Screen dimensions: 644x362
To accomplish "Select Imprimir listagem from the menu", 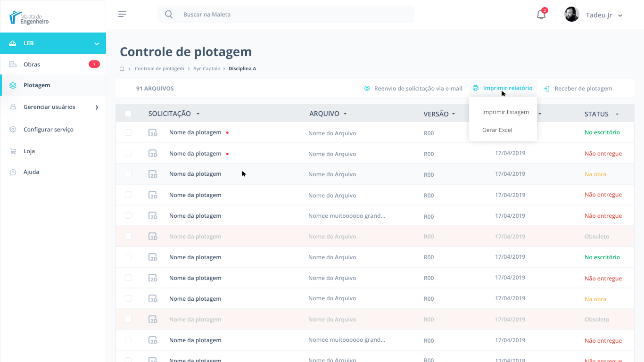I will (x=505, y=112).
